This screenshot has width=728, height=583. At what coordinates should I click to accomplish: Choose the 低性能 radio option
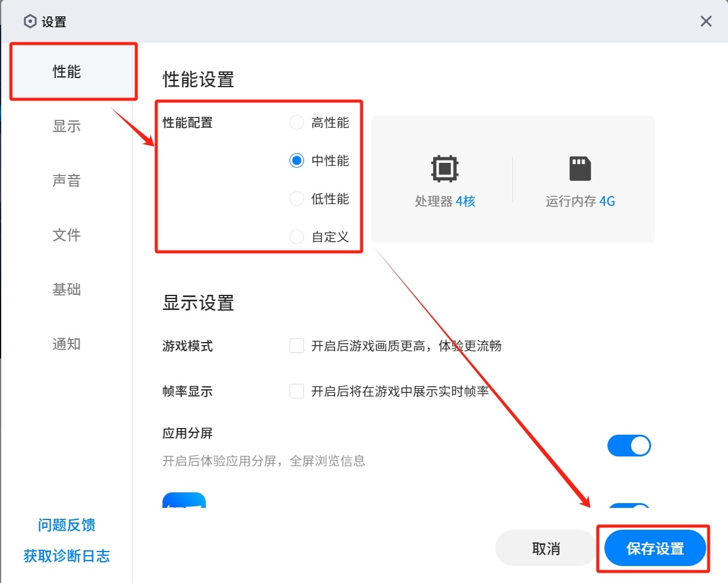[x=296, y=199]
